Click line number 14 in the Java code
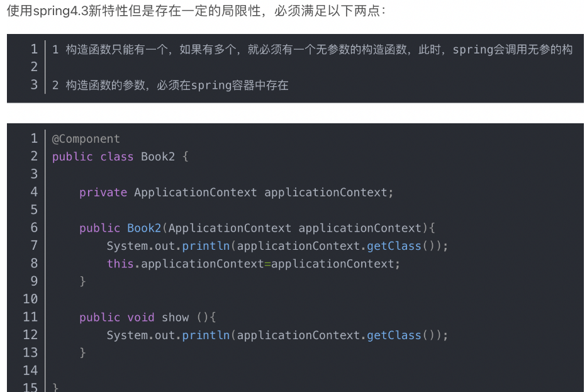The width and height of the screenshot is (587, 392). [30, 371]
